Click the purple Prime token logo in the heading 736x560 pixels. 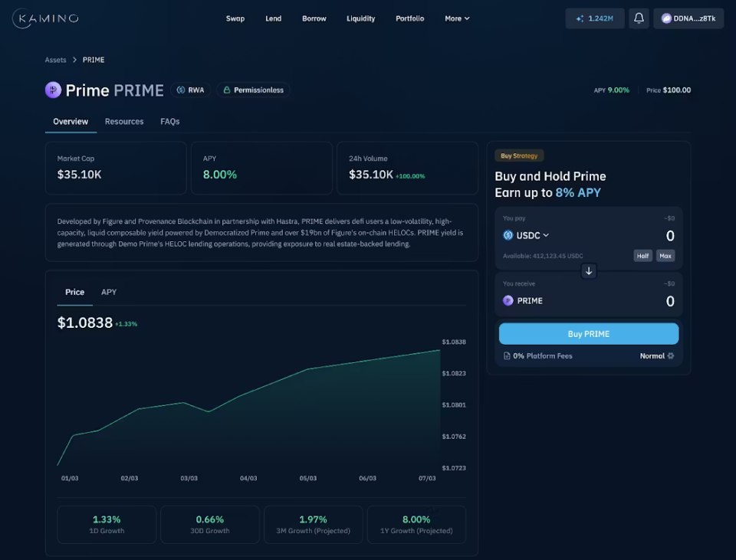point(53,90)
